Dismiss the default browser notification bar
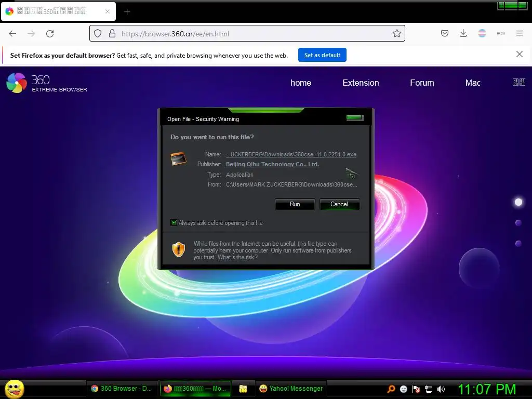Image resolution: width=532 pixels, height=399 pixels. [519, 54]
